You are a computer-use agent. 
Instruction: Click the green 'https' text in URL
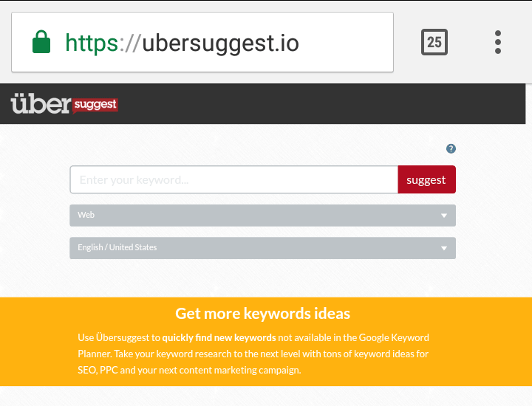click(92, 43)
